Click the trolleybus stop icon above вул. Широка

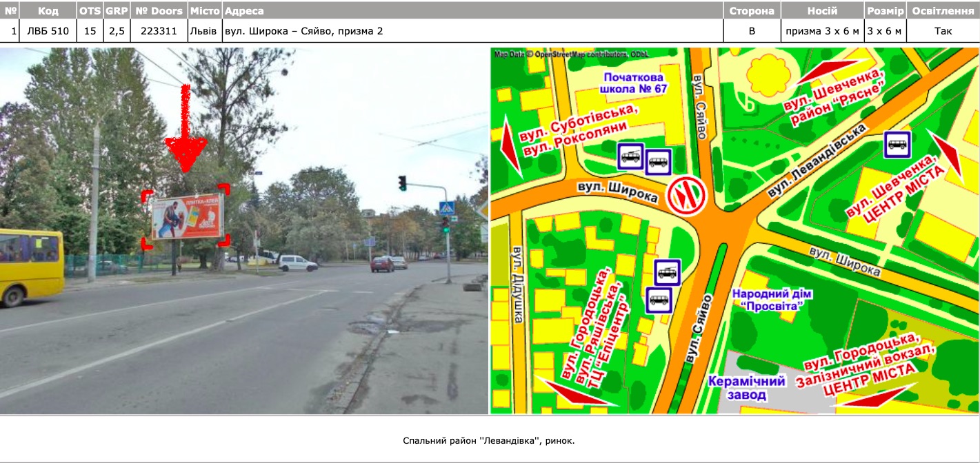(x=631, y=156)
